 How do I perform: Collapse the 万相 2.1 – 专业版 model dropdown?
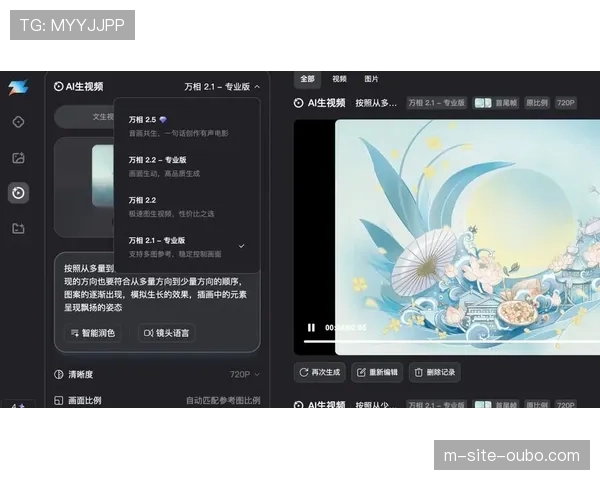(222, 87)
